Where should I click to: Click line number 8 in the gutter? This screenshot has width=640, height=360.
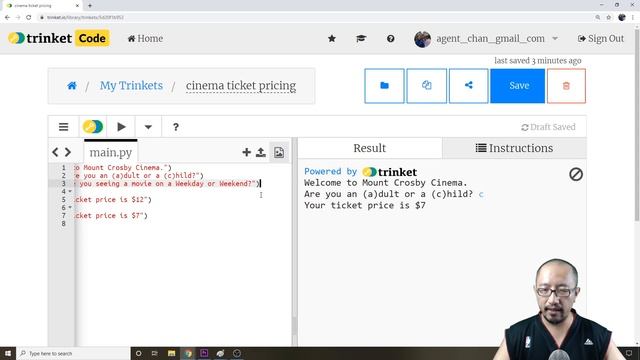[x=64, y=224]
